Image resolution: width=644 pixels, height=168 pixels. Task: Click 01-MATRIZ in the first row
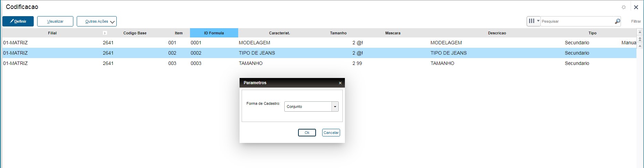tap(15, 43)
